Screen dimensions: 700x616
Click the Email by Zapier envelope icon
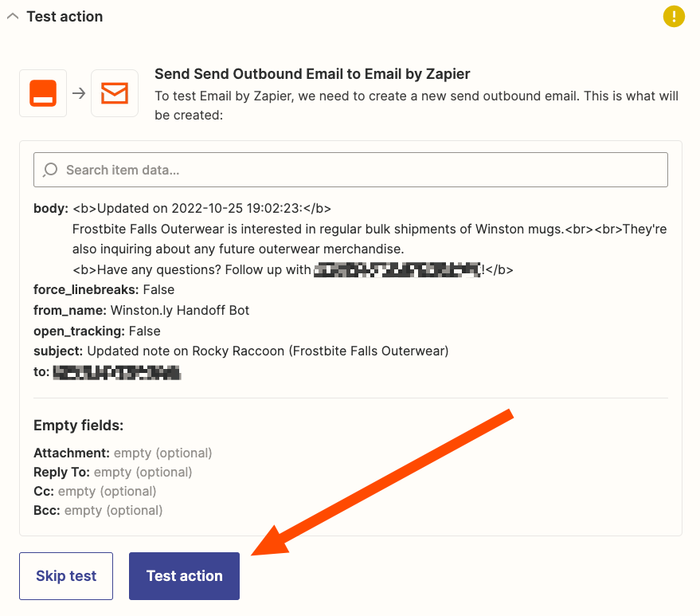[115, 93]
